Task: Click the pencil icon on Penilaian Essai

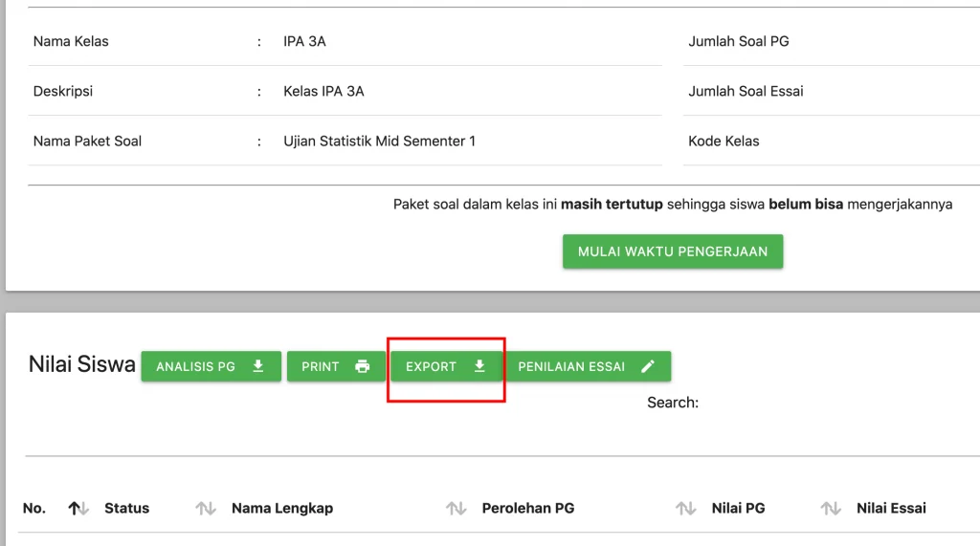Action: [648, 366]
